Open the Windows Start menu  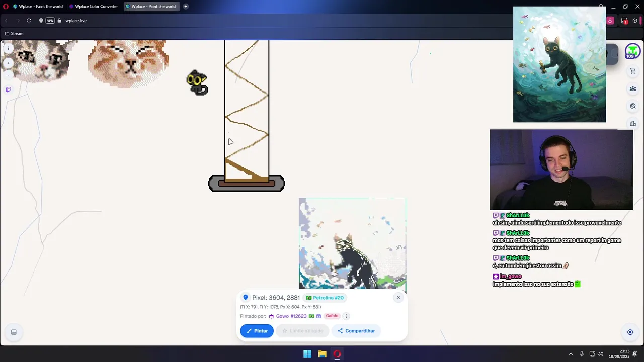(x=307, y=354)
